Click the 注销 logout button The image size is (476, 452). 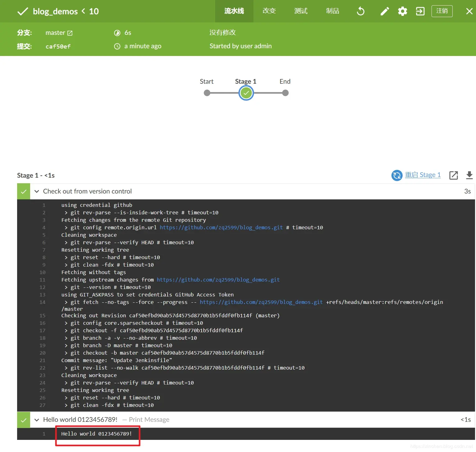tap(442, 11)
